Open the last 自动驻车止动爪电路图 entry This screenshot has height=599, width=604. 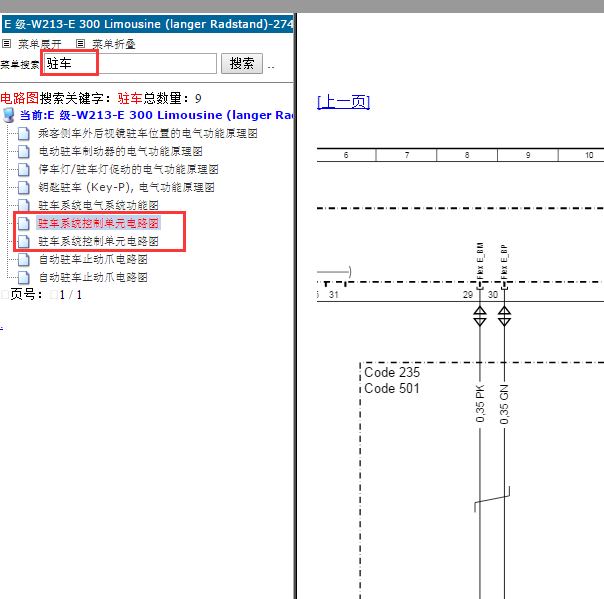pyautogui.click(x=93, y=277)
